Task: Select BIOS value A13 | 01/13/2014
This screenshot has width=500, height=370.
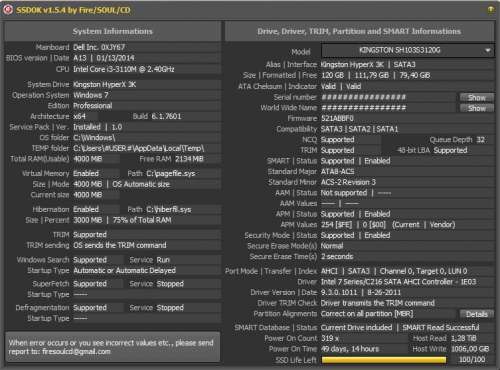Action: 104,58
